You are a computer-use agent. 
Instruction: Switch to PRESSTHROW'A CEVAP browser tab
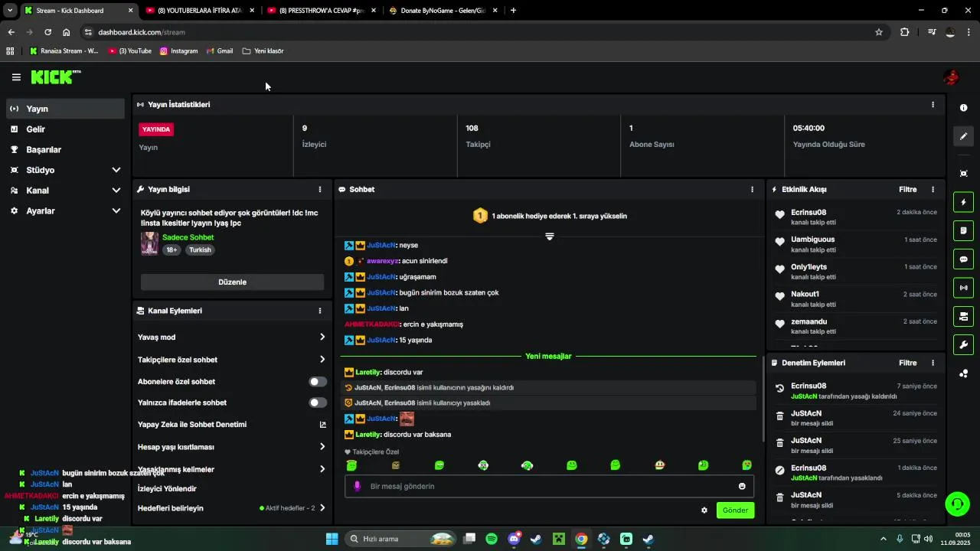tap(322, 11)
